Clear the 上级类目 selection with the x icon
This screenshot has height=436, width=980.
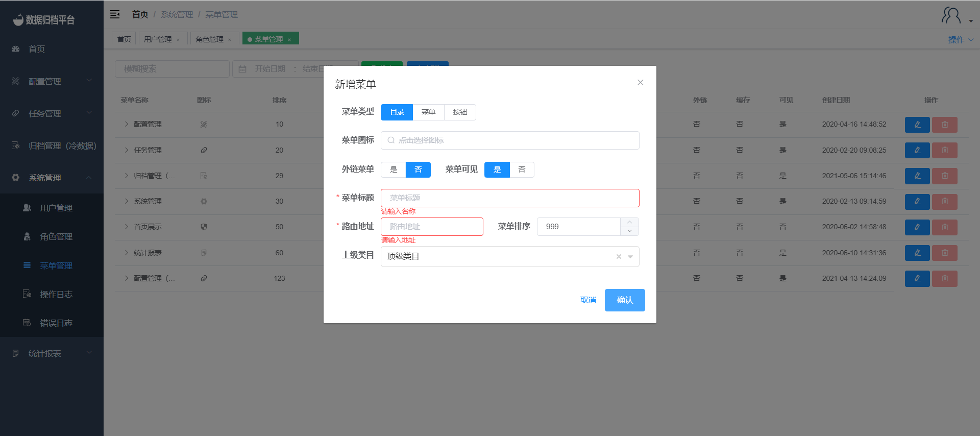[619, 257]
